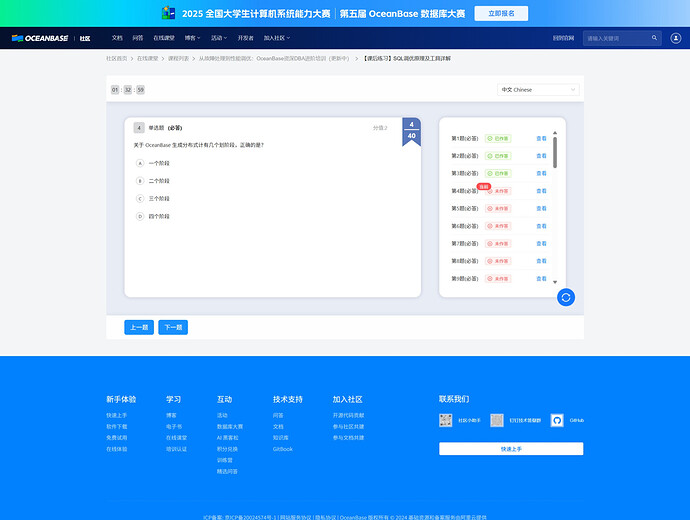Open 开发者 in the top navigation

click(246, 38)
